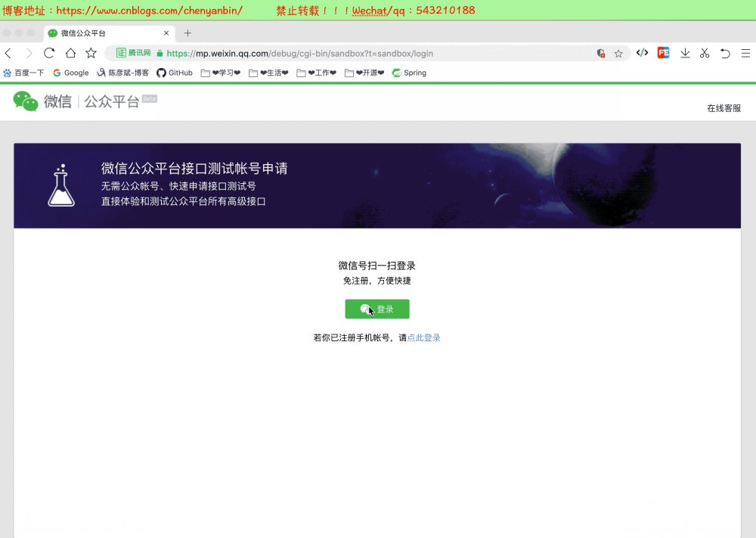Viewport: 756px width, 538px height.
Task: Expand the 开源 bookmark folder
Action: (x=364, y=73)
